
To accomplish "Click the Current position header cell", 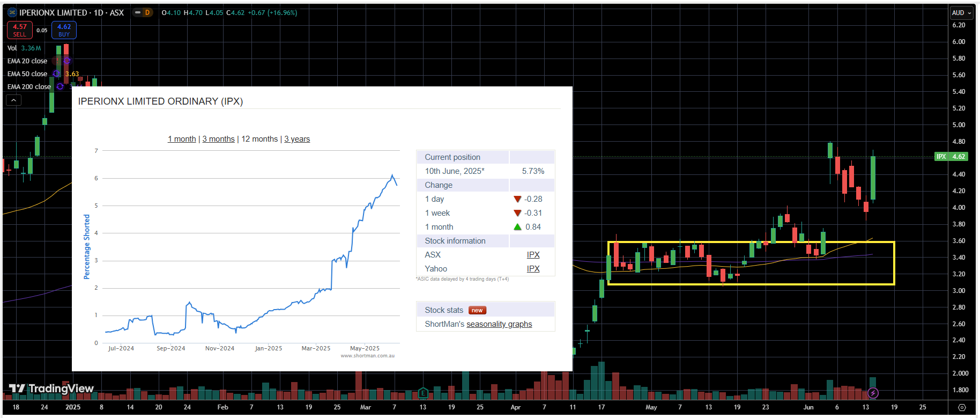I will click(463, 157).
